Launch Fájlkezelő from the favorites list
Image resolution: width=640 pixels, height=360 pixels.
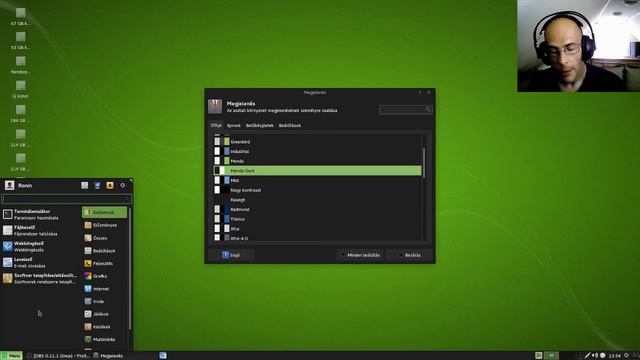click(x=40, y=230)
